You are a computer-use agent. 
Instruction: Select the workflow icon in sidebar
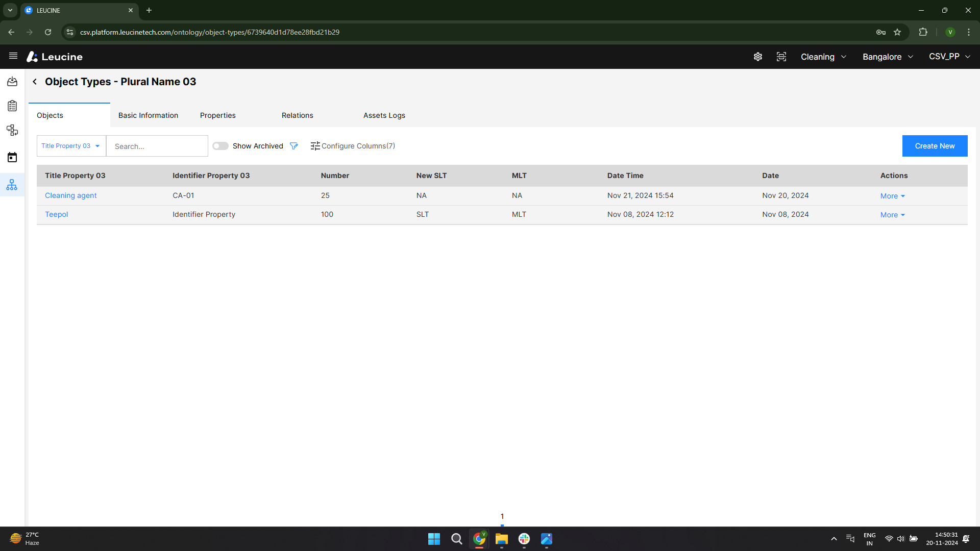point(12,130)
